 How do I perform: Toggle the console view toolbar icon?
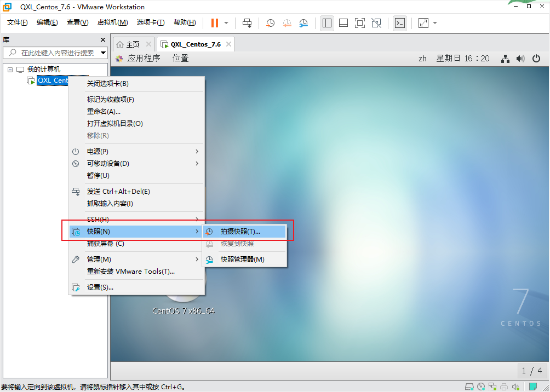pyautogui.click(x=400, y=23)
